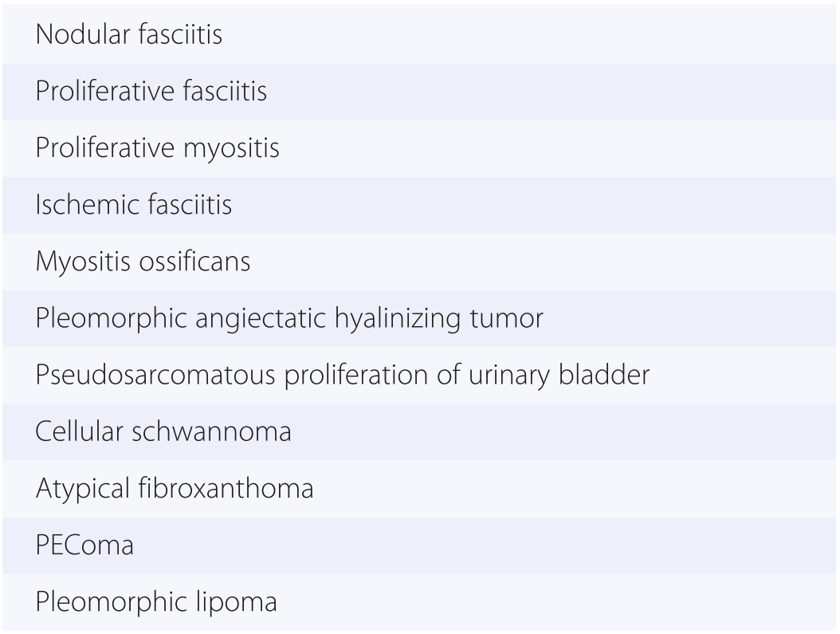Click the Proliferative fasciitis entry
This screenshot has height=634, width=840.
click(x=151, y=93)
